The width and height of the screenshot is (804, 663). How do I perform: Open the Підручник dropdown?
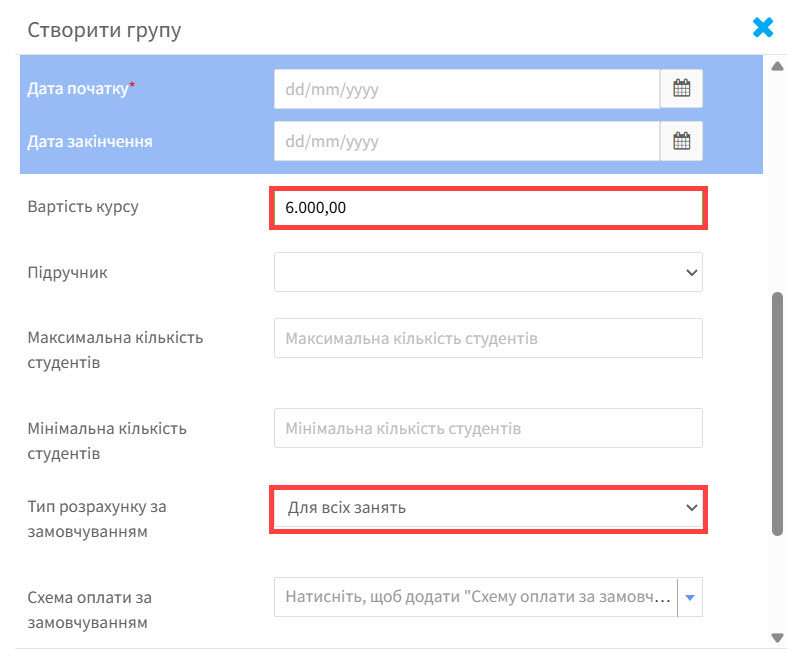488,272
